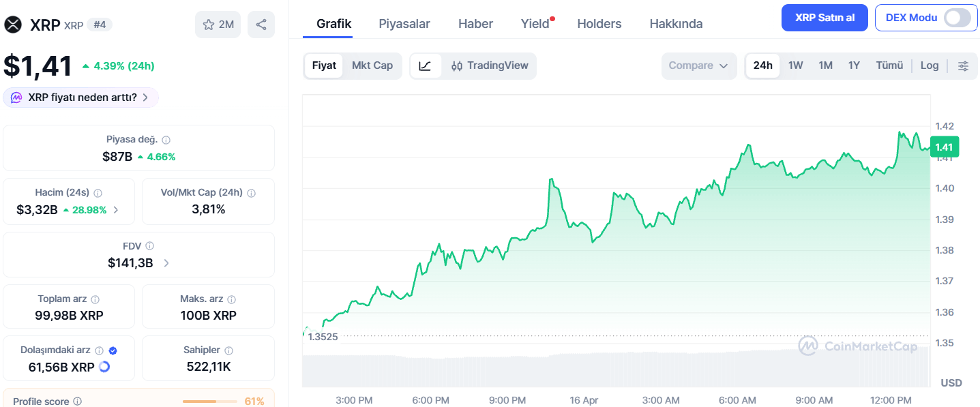Click the rank #4 badge
Viewport: 980px width, 407px height.
[x=100, y=25]
